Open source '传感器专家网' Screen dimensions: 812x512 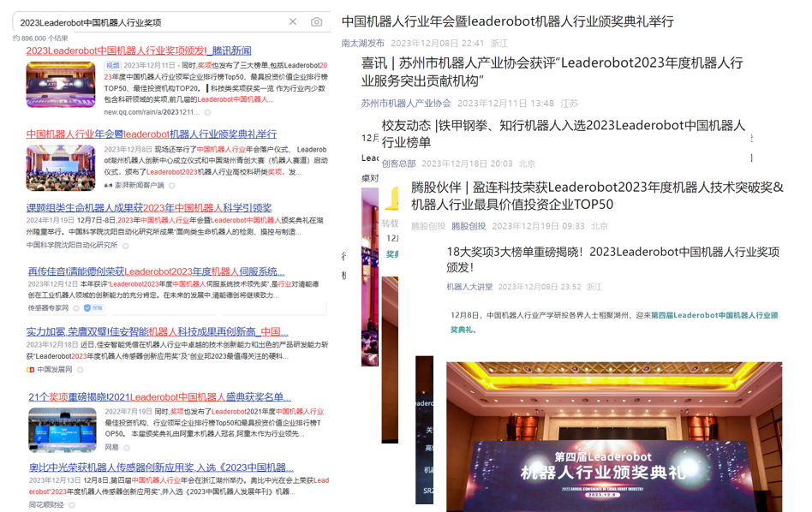pos(48,308)
